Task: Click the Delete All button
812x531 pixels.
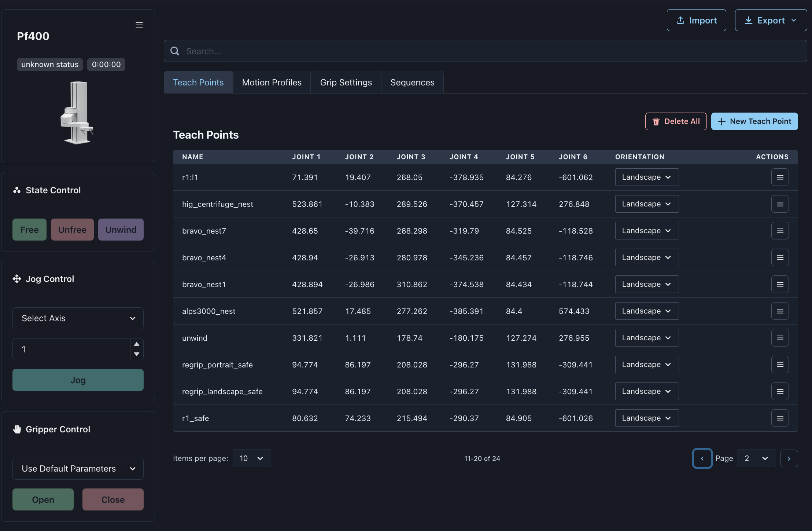Action: coord(676,121)
